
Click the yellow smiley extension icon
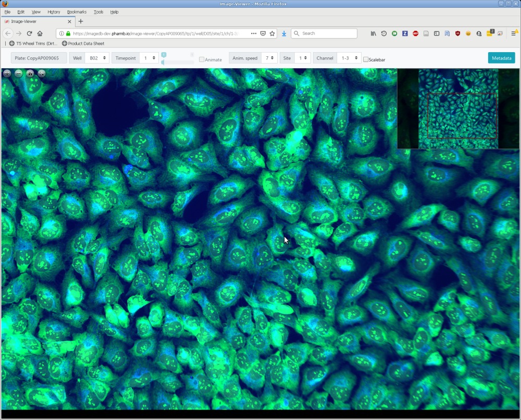[468, 33]
